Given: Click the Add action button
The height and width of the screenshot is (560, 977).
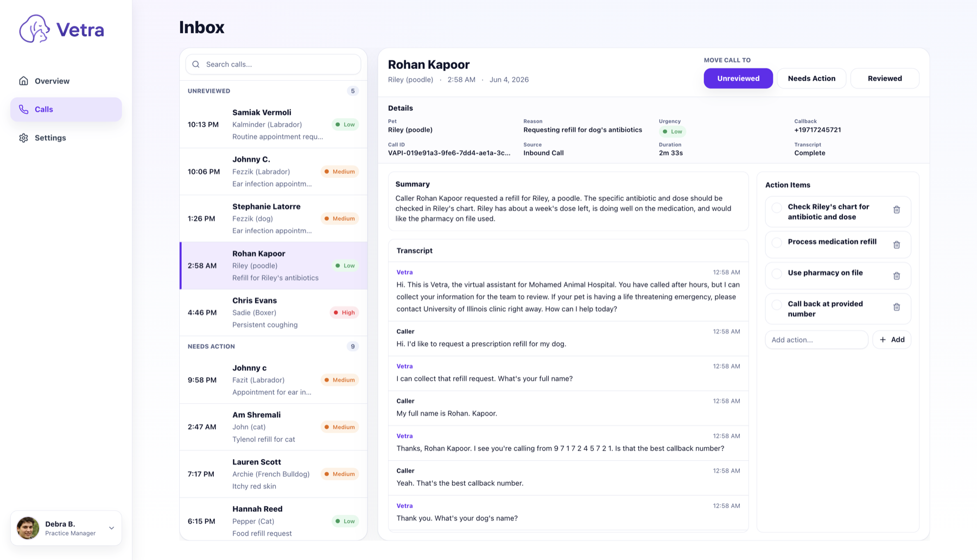Looking at the screenshot, I should [x=892, y=340].
